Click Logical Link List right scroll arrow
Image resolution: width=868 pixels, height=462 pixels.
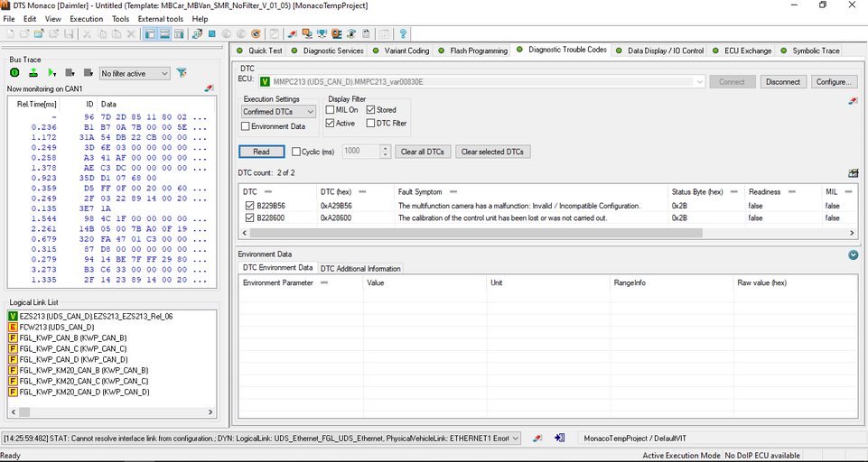(x=210, y=411)
